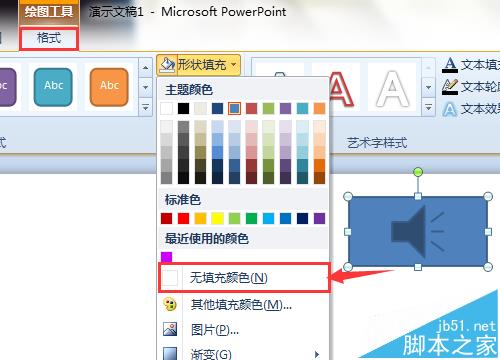
Task: Expand the shape styles gallery more button
Action: pos(145,107)
